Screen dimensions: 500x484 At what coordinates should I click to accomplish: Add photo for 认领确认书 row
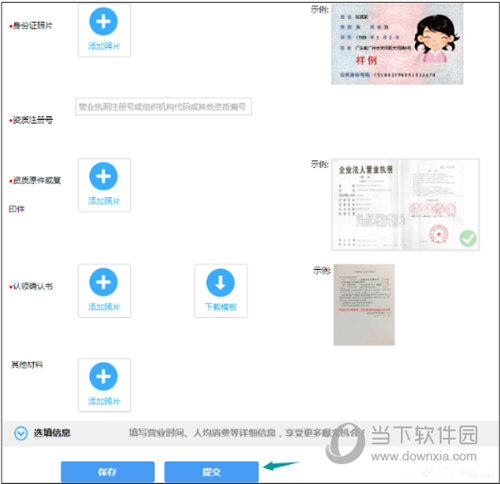pos(104,291)
